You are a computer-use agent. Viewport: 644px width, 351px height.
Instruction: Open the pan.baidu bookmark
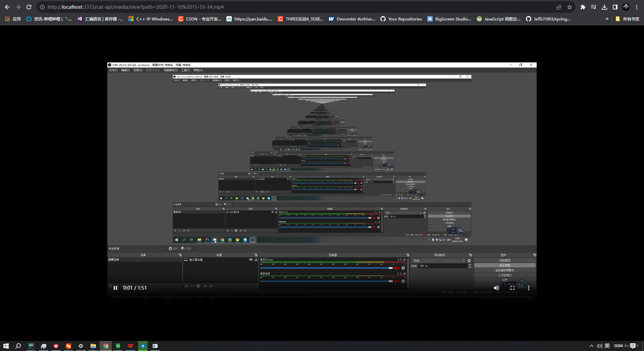(250, 19)
